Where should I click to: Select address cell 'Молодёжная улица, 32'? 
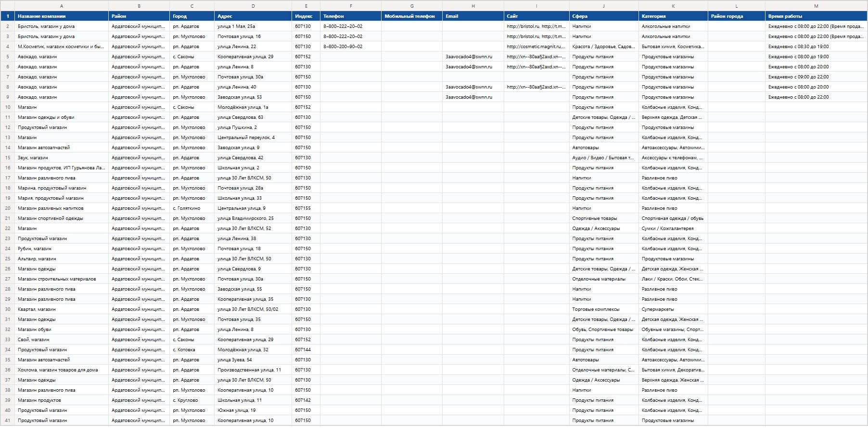pos(253,350)
